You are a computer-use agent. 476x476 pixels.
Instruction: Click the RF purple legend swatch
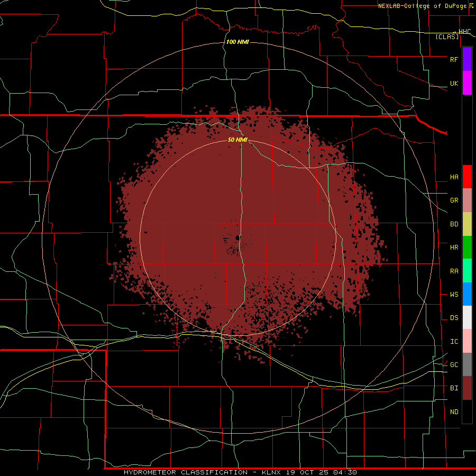[x=467, y=59]
